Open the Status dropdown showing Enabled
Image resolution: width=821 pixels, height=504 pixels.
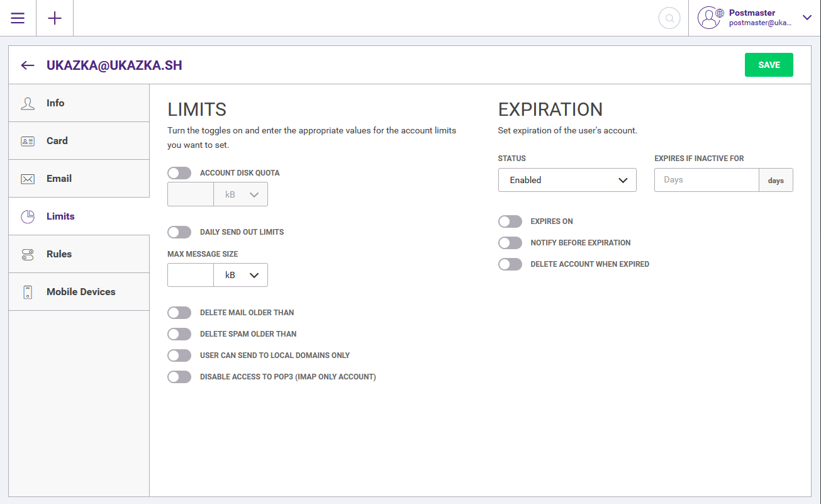567,180
